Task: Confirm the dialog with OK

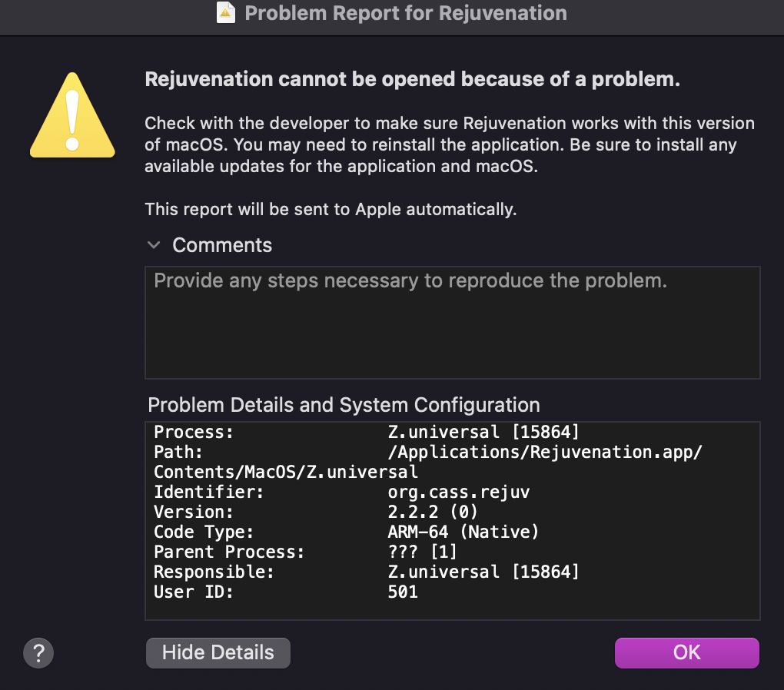Action: tap(686, 652)
